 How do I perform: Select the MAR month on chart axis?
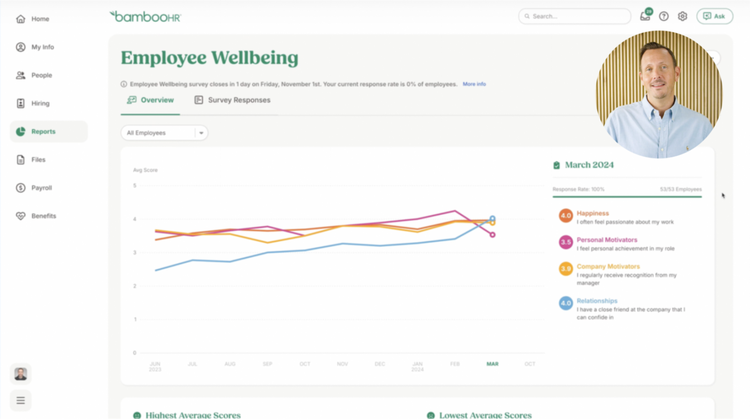pos(492,364)
